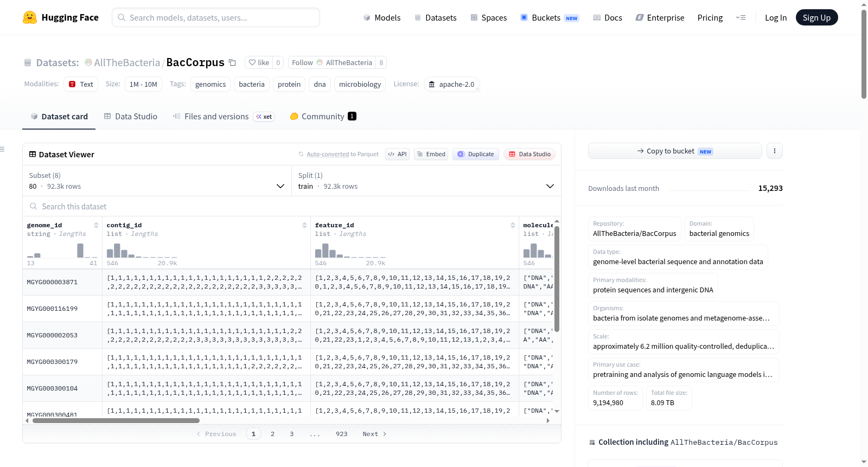The width and height of the screenshot is (868, 467).
Task: Open the Text modality tag
Action: click(81, 84)
